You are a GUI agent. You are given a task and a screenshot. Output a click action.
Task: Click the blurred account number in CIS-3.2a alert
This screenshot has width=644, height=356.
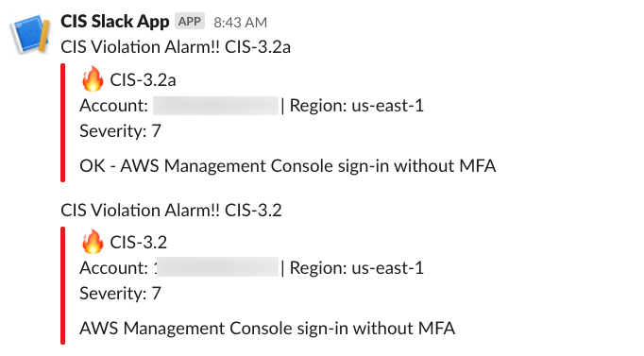pos(215,106)
